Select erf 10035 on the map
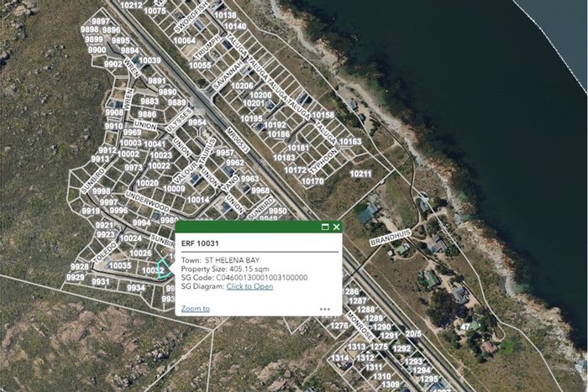 coord(120,265)
